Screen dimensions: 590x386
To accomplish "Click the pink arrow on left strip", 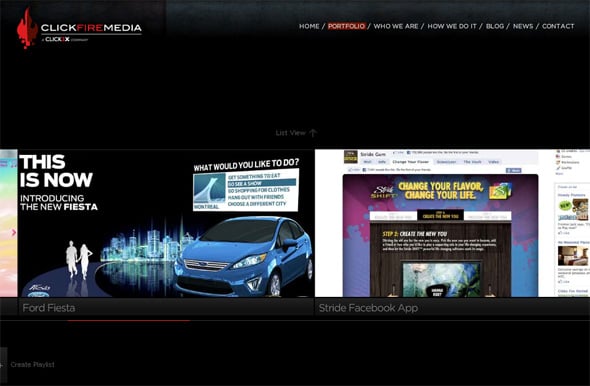I will pyautogui.click(x=14, y=233).
